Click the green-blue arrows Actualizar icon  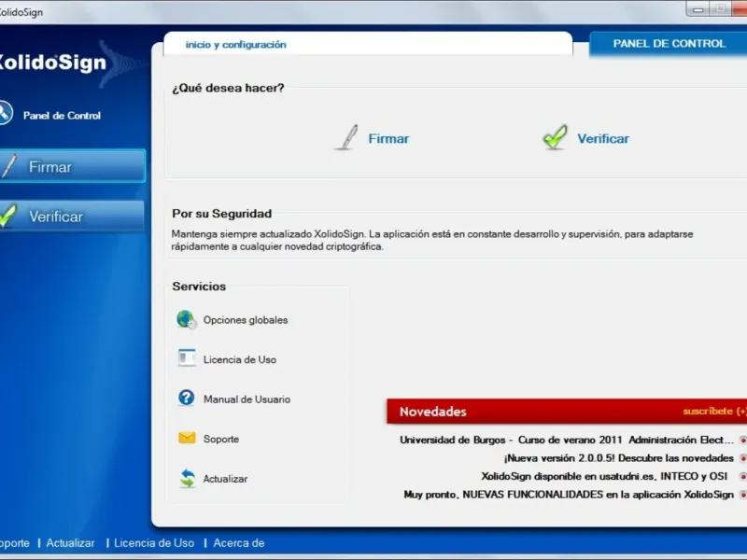[188, 479]
